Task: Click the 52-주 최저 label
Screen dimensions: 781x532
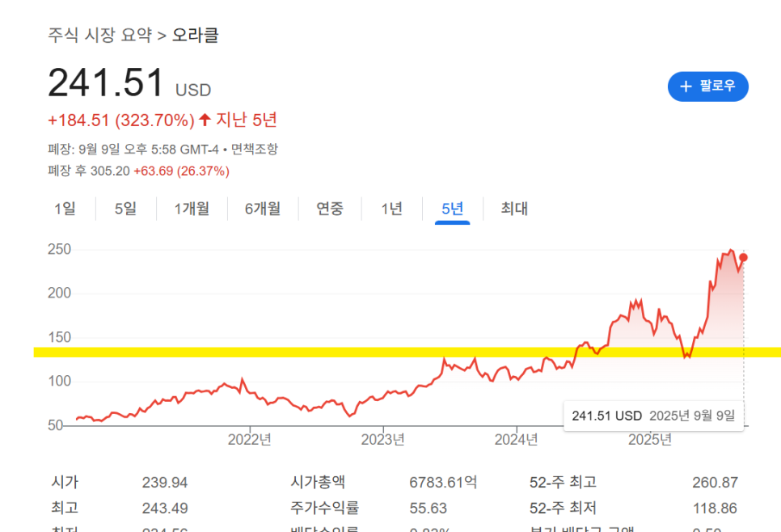Action: [563, 508]
